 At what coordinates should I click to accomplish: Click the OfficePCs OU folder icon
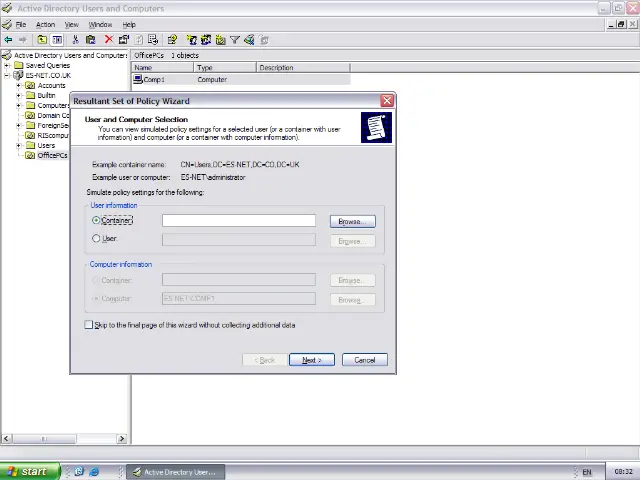coord(30,156)
